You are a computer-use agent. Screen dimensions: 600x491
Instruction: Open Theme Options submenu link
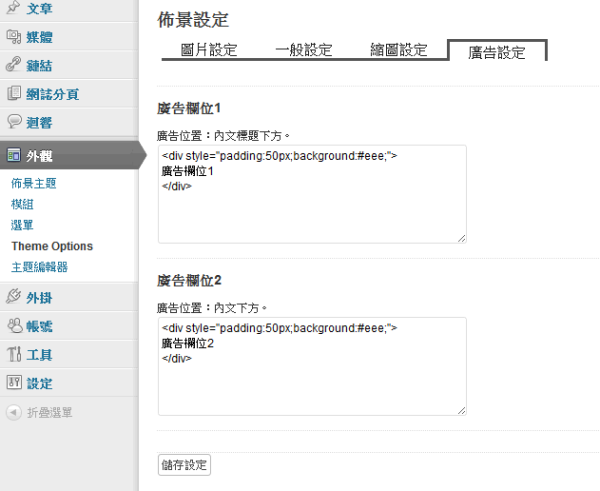coord(52,246)
